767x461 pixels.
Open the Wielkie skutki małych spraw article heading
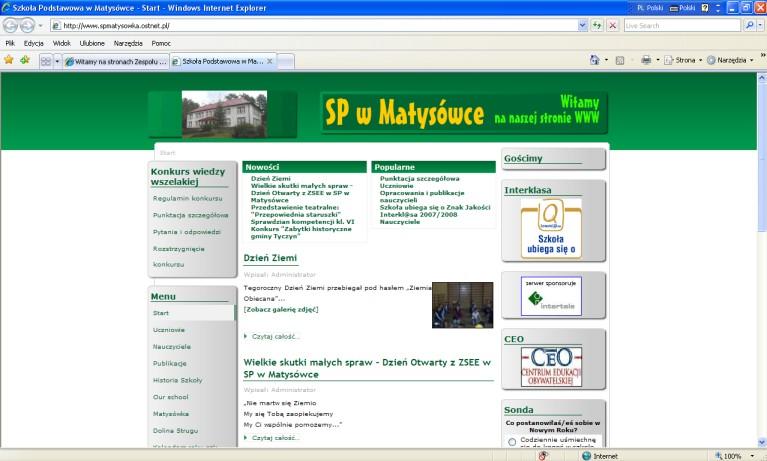367,369
